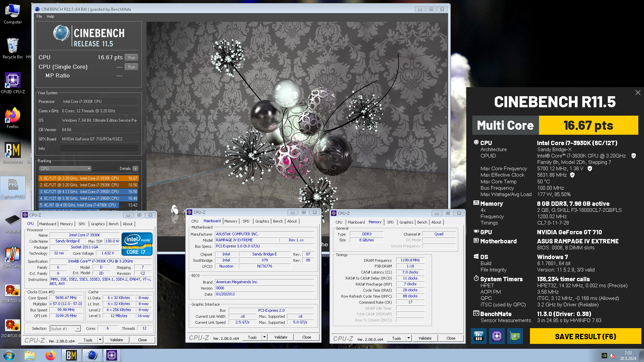
Task: Click Intel Core i7 logo in CPU-Z
Action: [137, 244]
